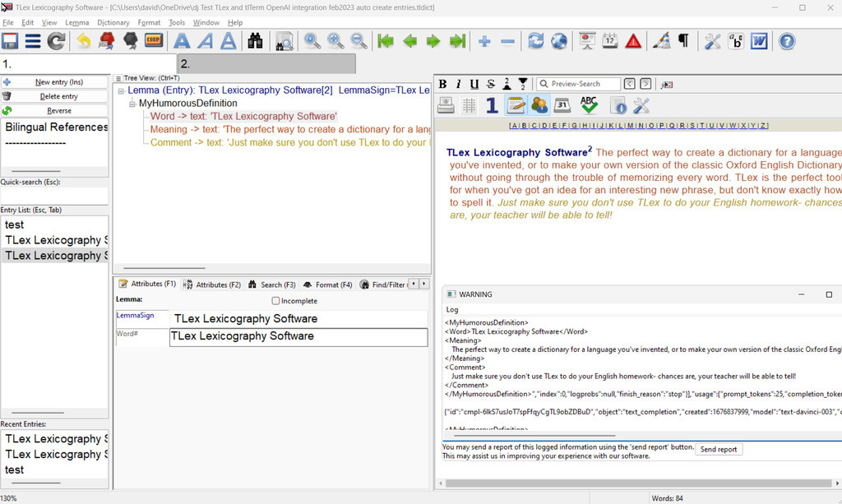Click the New entry (Ins) button
Image resolution: width=842 pixels, height=504 pixels.
pyautogui.click(x=54, y=82)
